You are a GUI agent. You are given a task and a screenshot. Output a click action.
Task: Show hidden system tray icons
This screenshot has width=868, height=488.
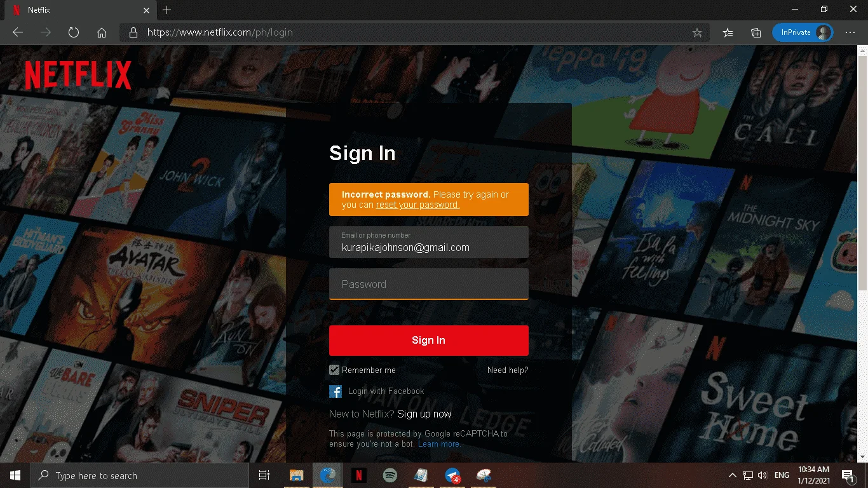pyautogui.click(x=733, y=475)
